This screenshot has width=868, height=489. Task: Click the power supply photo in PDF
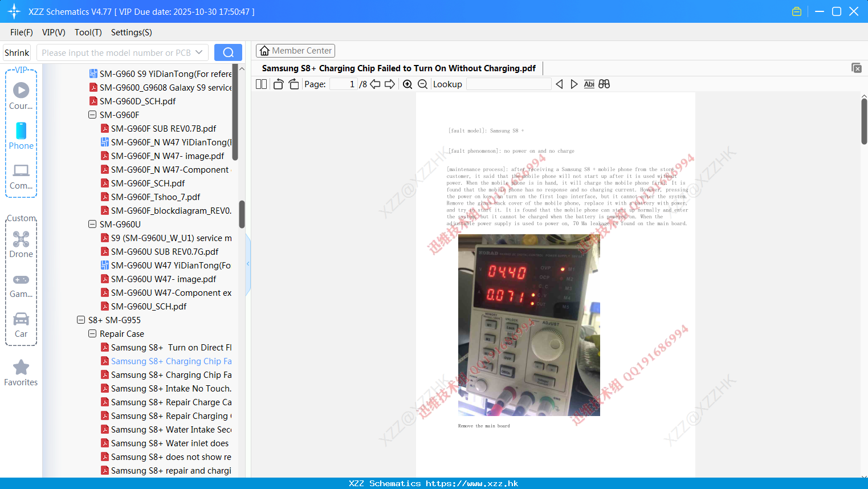click(x=529, y=325)
